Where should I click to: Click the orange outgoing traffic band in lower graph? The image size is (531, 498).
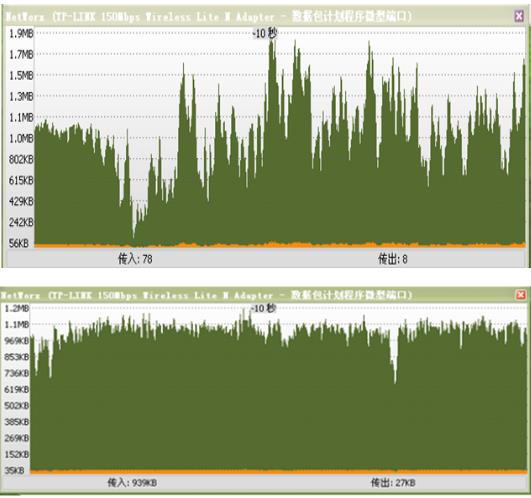(278, 471)
